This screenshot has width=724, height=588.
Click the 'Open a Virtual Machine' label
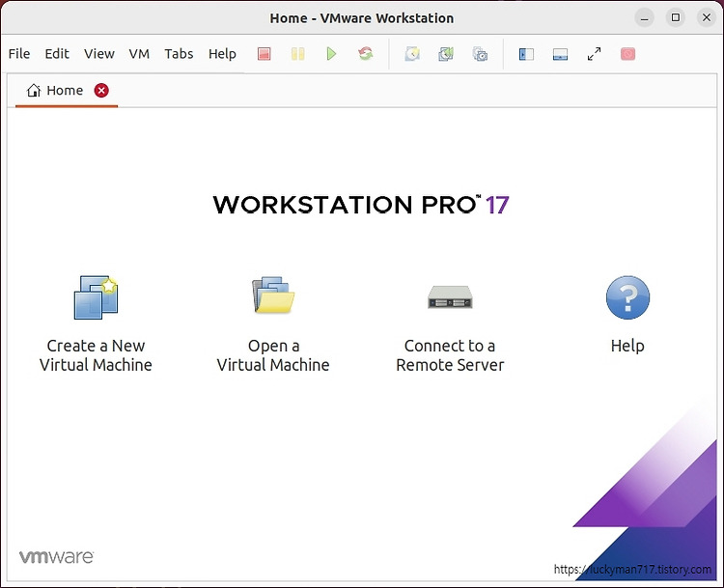273,355
